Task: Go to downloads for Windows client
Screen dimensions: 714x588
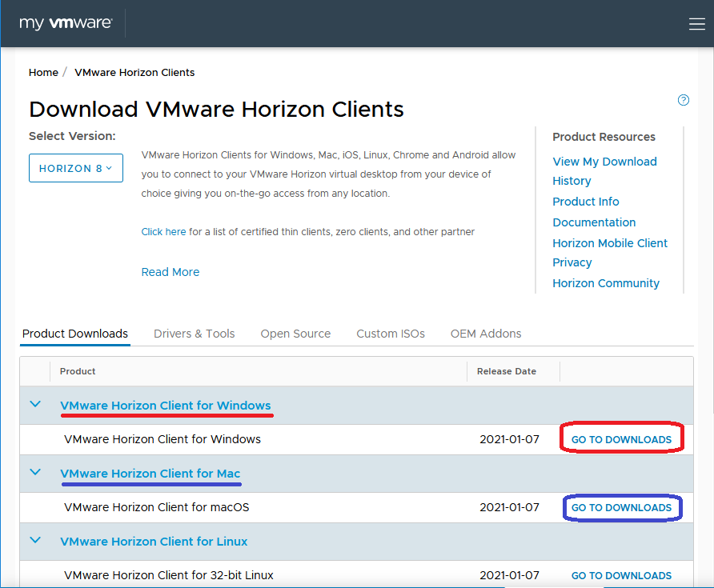Action: pyautogui.click(x=621, y=439)
